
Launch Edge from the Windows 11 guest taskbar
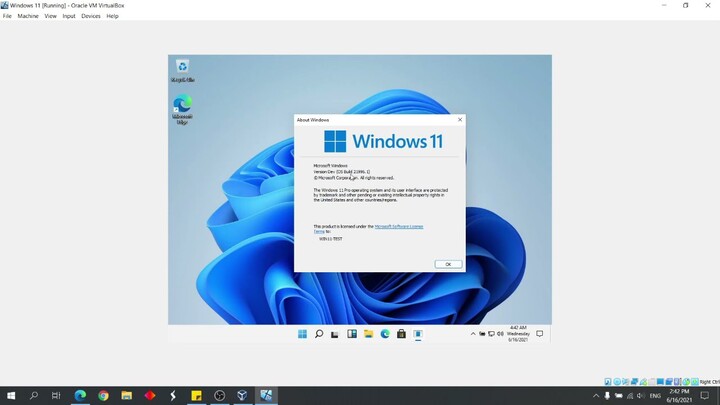pos(385,334)
